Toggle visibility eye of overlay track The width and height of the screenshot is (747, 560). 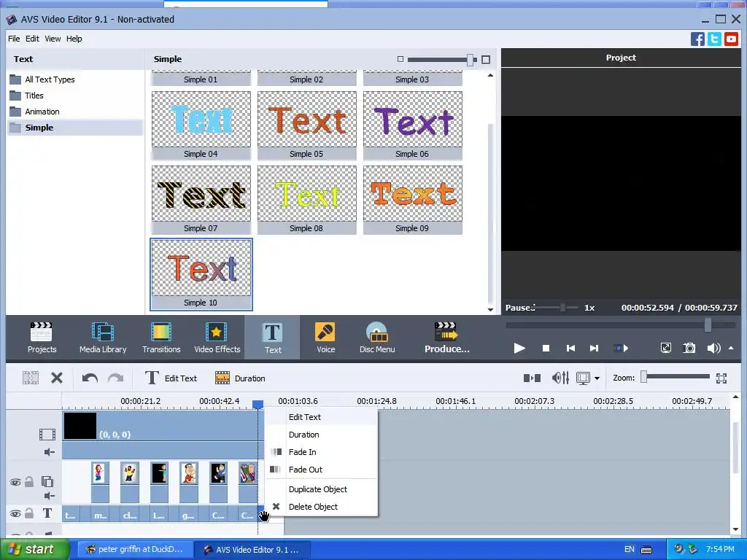coord(15,483)
